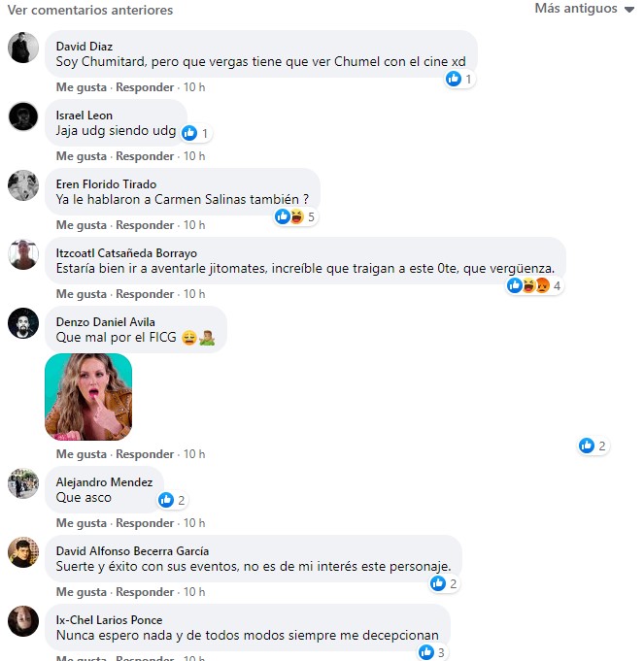
Task: Open Denzo Daniel Avila's avatar
Action: (x=23, y=323)
